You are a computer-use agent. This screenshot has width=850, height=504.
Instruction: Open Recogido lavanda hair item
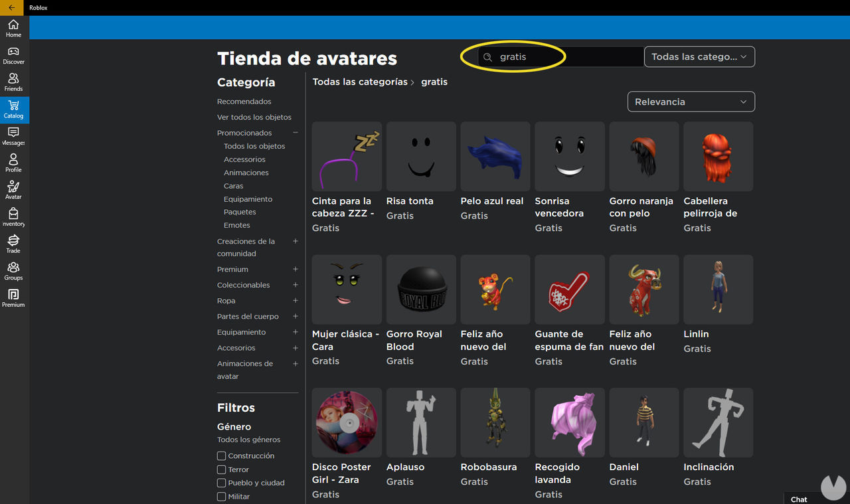click(x=570, y=444)
